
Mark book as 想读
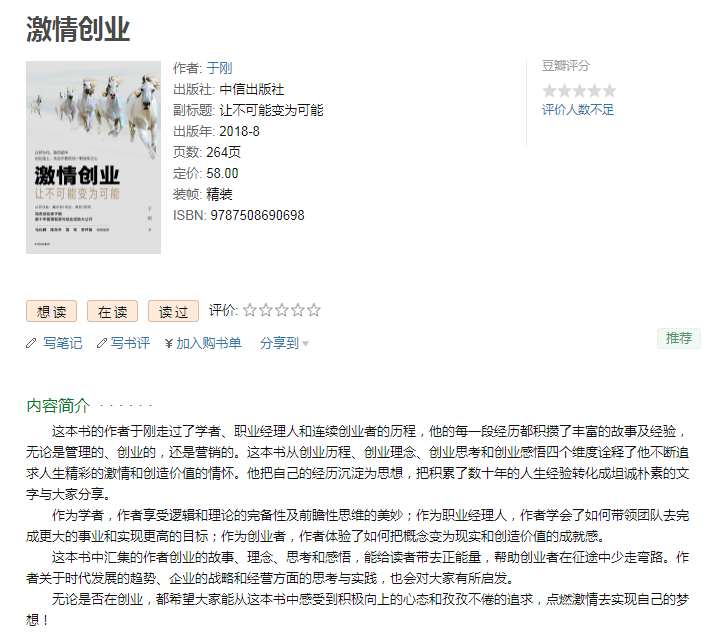click(52, 311)
